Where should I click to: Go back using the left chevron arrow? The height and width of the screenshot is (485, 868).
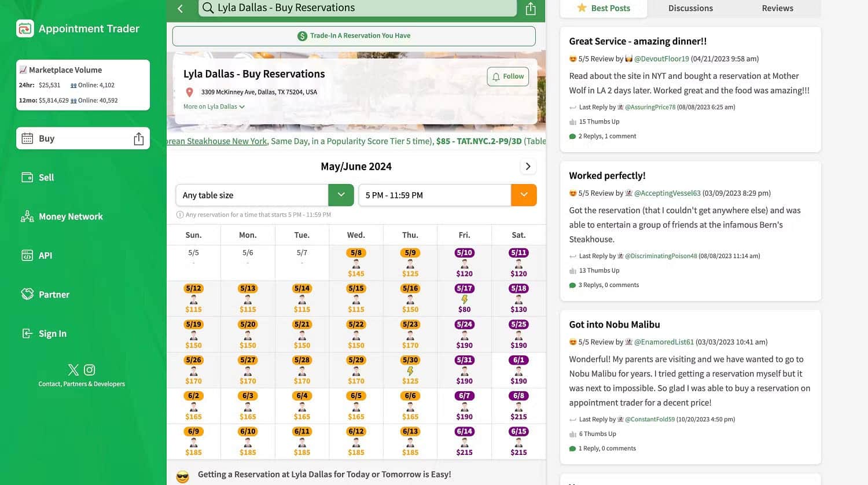[180, 9]
